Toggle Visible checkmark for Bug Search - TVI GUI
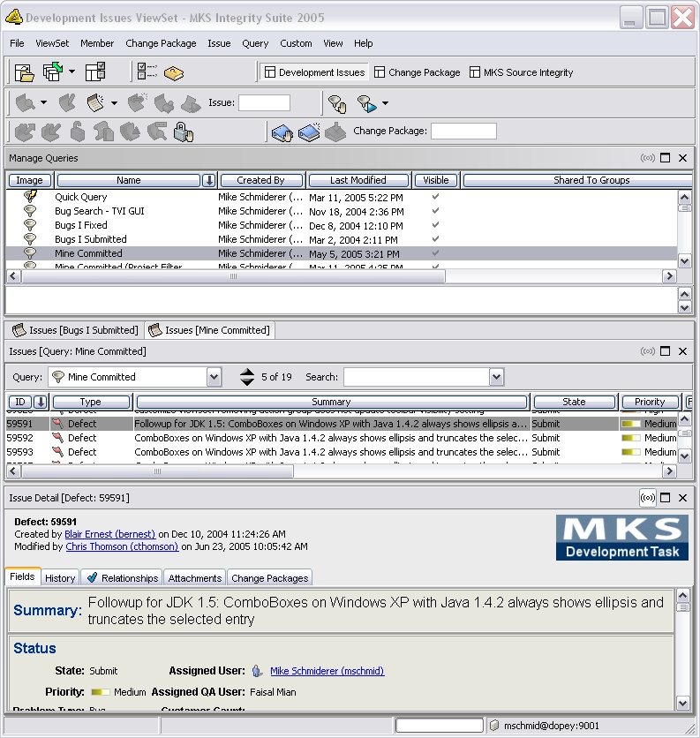This screenshot has width=700, height=738. coord(435,211)
